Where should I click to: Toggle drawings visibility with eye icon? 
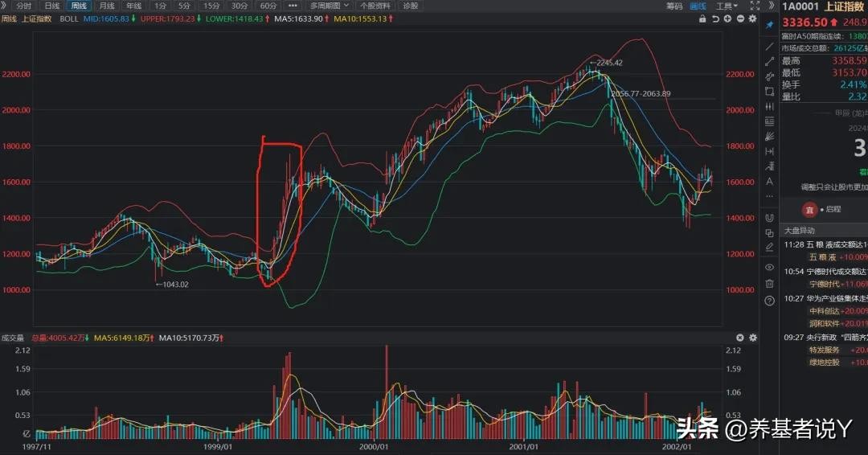click(x=769, y=267)
